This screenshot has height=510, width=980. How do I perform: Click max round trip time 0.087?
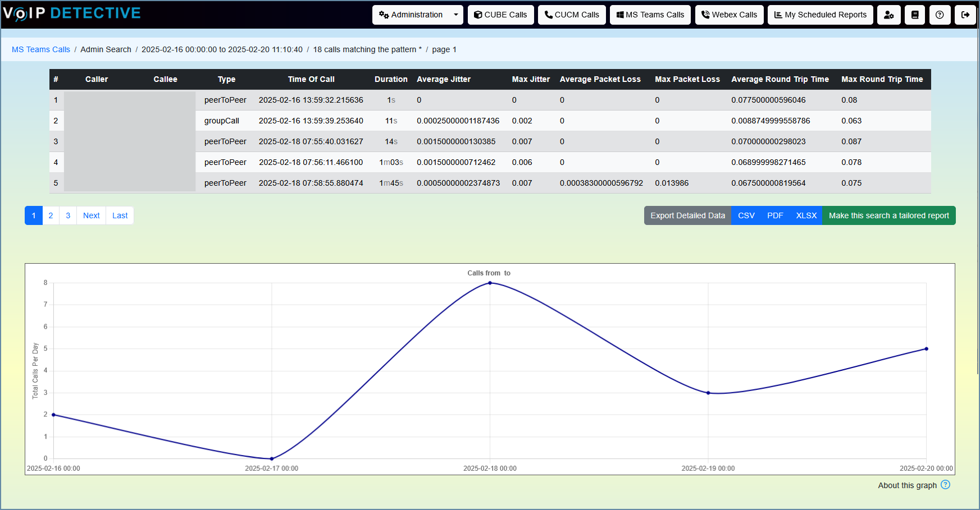[851, 141]
